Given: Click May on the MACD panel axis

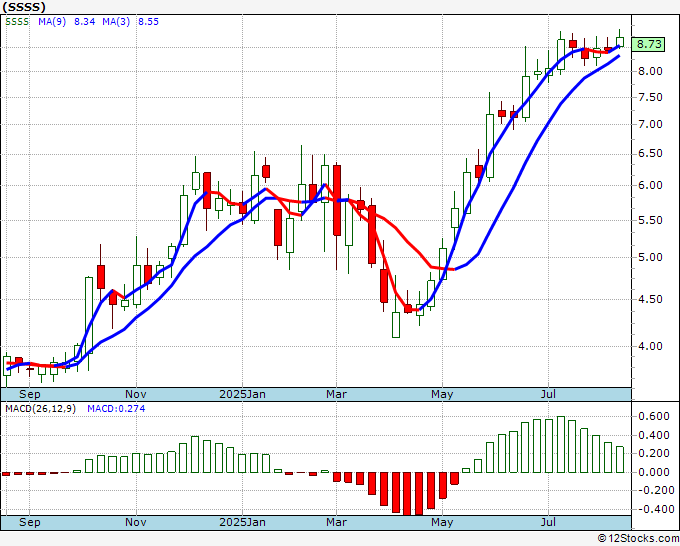Looking at the screenshot, I should 442,522.
